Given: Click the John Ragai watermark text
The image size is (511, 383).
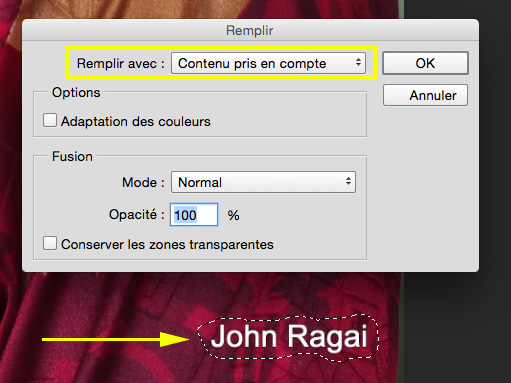Looking at the screenshot, I should coord(289,337).
